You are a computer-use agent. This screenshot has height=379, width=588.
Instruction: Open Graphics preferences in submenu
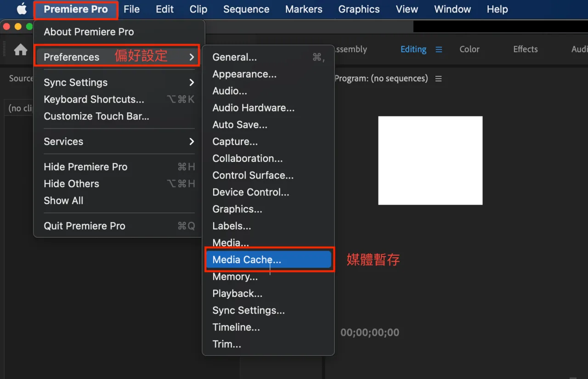268,209
